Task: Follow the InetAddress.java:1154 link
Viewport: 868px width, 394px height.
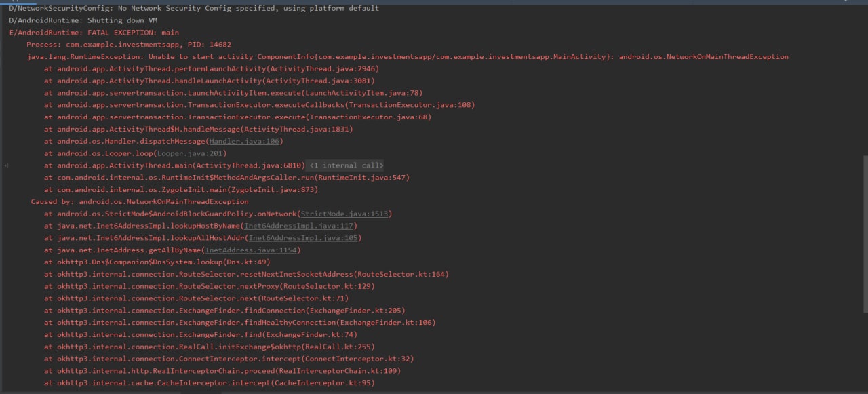Action: [x=250, y=250]
